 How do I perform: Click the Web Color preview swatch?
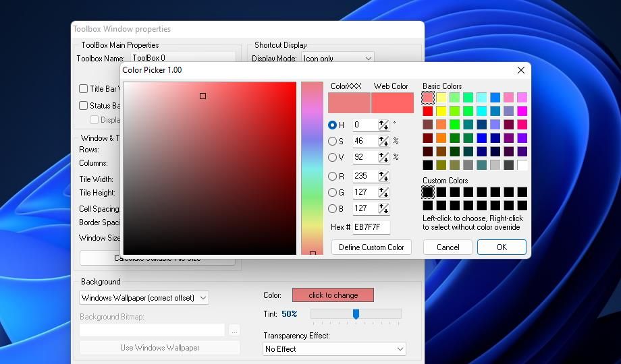click(392, 103)
